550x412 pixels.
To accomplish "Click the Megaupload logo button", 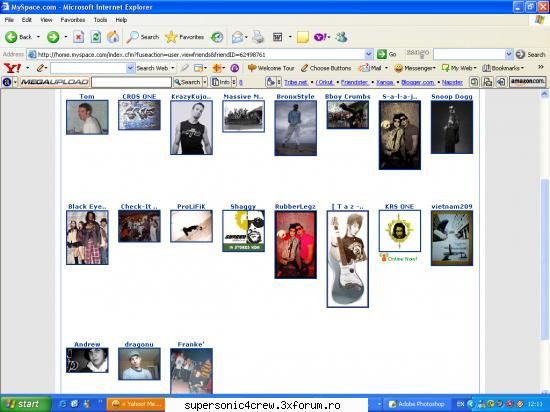I will 54,82.
